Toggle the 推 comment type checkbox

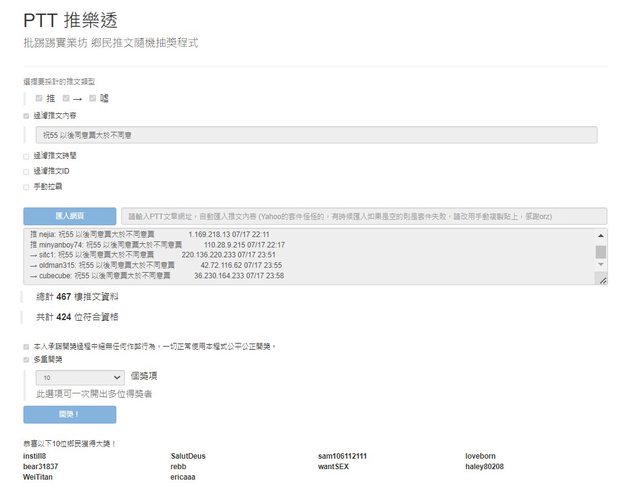point(39,98)
